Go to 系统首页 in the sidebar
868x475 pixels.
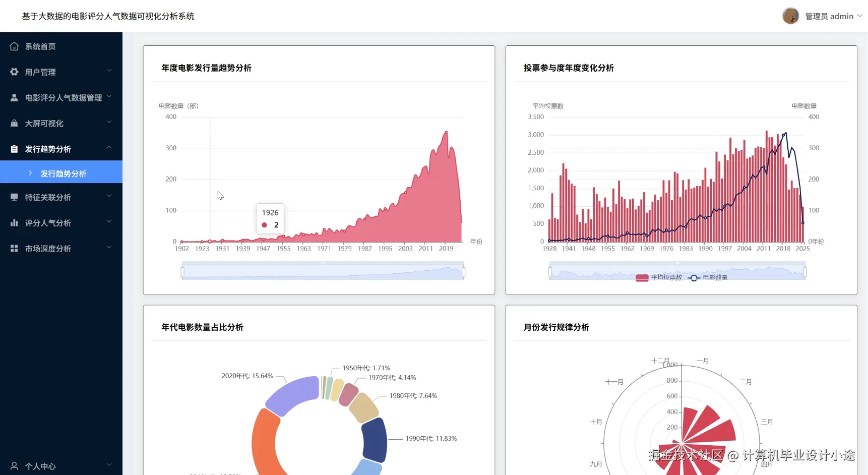tap(61, 46)
